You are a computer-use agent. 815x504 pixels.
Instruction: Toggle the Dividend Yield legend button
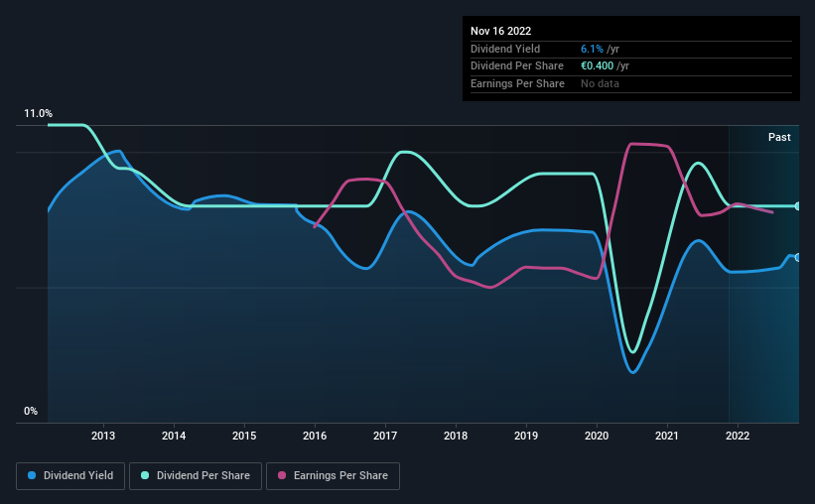[70, 476]
